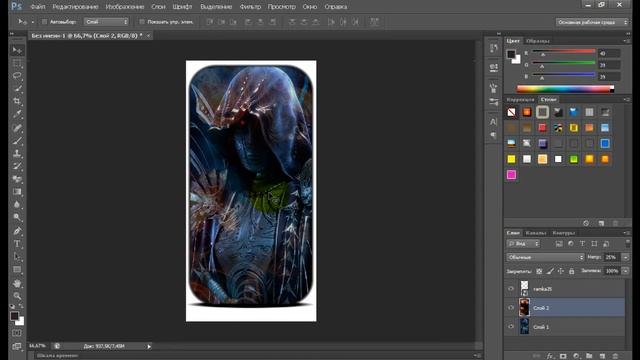This screenshot has width=640, height=360.
Task: Filter layers by type (T) icon
Action: coord(582,244)
